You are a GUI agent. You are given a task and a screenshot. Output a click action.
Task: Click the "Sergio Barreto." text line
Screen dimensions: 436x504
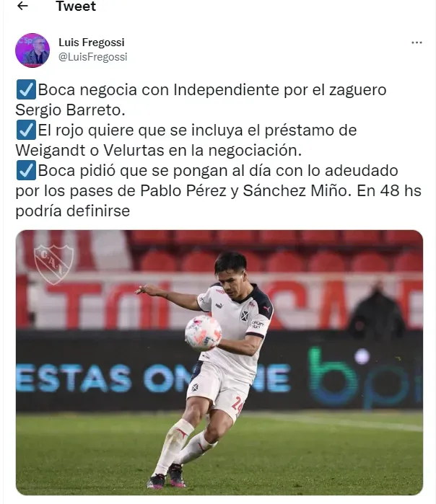click(x=70, y=110)
